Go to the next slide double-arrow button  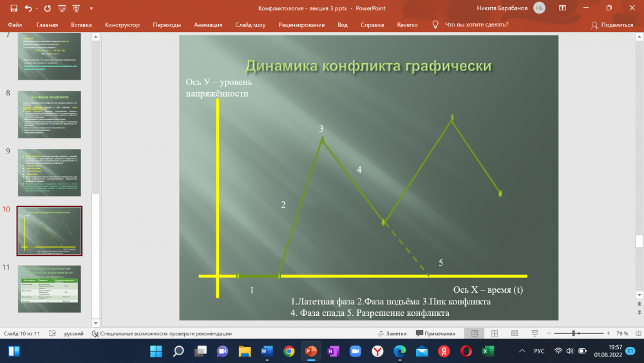click(x=639, y=313)
